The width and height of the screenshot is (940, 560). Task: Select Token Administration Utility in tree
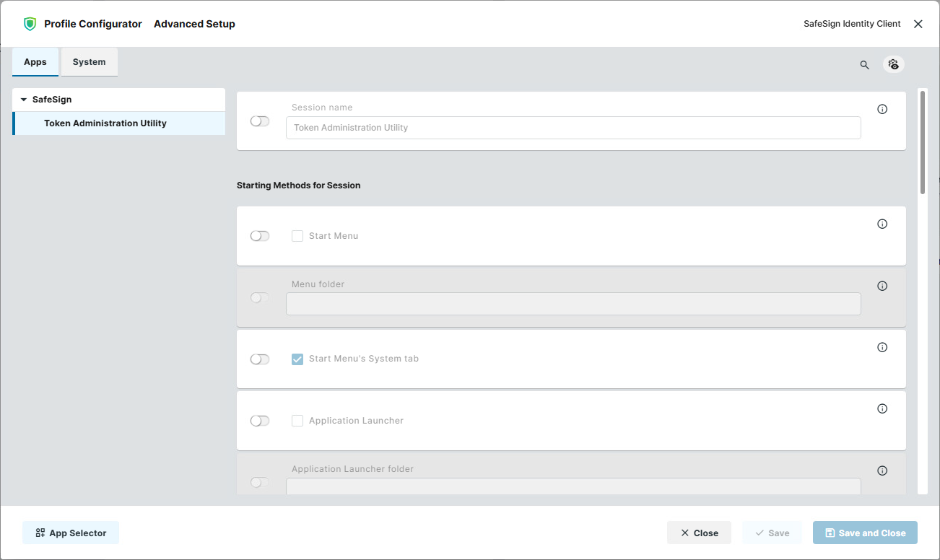(x=119, y=123)
